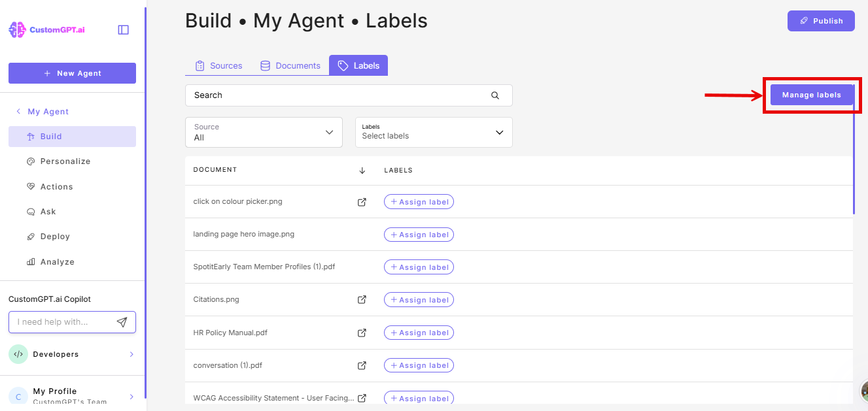Switch to the Documents tab
This screenshot has height=411, width=868.
(x=290, y=65)
